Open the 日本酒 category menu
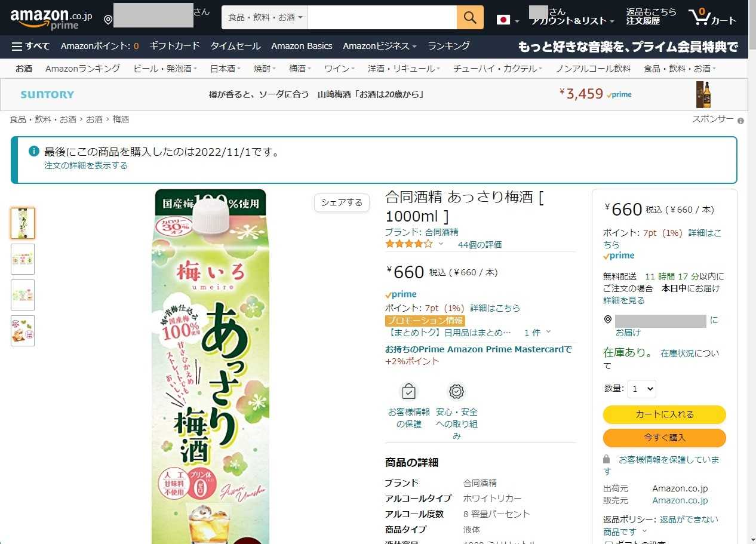This screenshot has height=544, width=756. click(225, 69)
